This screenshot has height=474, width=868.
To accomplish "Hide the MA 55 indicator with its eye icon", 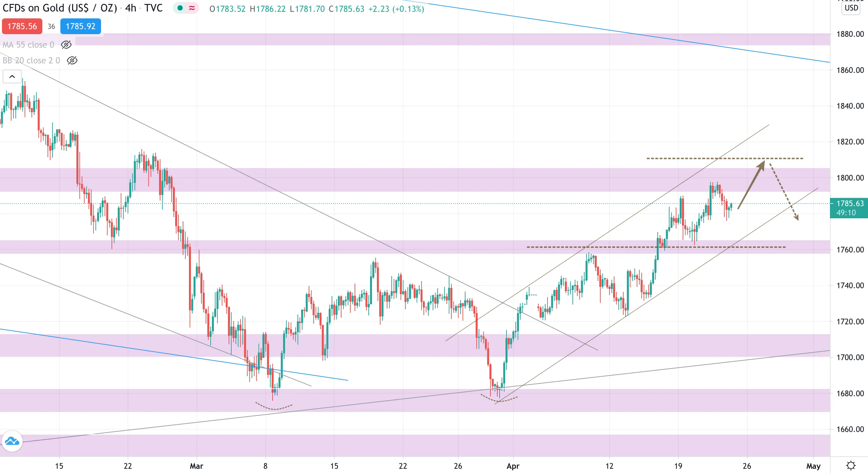I will click(66, 45).
